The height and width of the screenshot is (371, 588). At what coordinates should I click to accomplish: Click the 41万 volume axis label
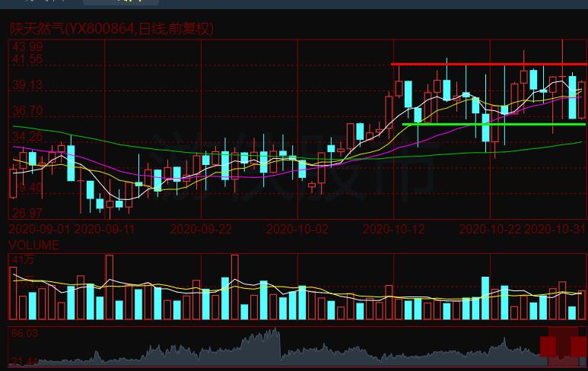(24, 259)
